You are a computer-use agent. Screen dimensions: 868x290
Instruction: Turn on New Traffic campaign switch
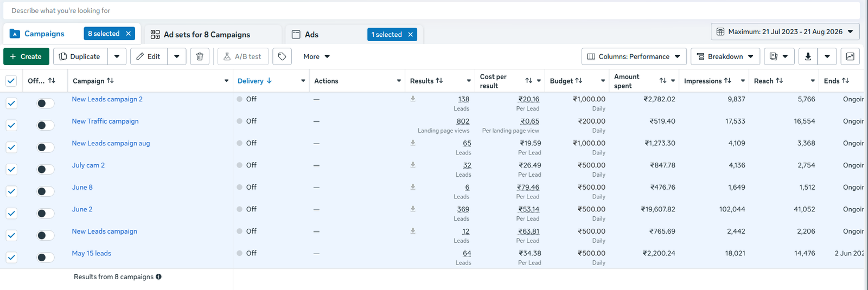tap(46, 125)
